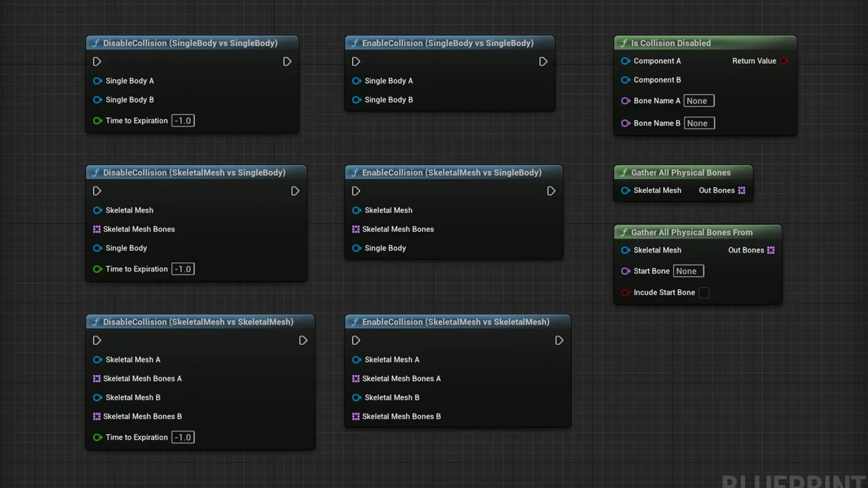The height and width of the screenshot is (488, 868).
Task: Click the Out Bones array pin on Gather All Physical Bones
Action: (x=741, y=190)
